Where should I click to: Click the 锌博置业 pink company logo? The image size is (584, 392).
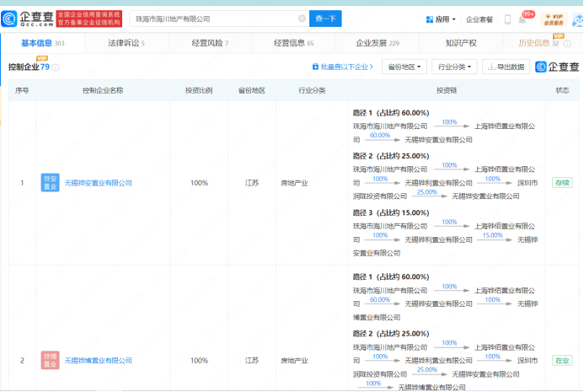click(51, 360)
